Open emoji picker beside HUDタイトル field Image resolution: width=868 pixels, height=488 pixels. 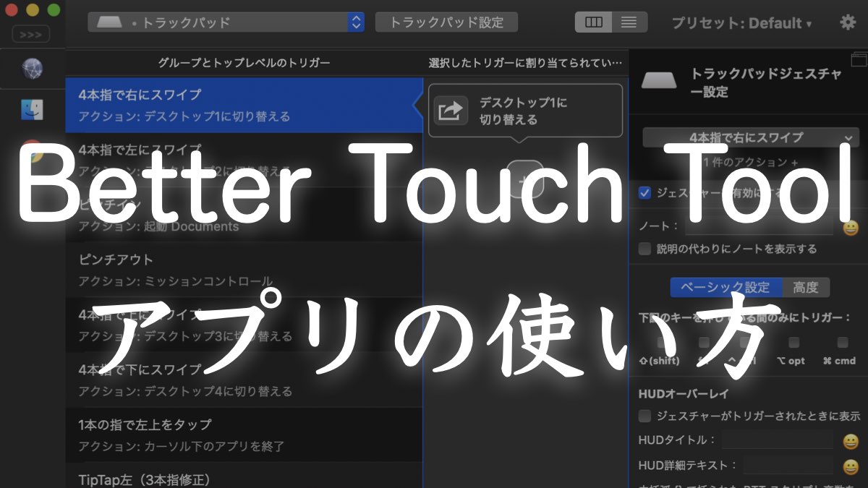click(x=851, y=440)
